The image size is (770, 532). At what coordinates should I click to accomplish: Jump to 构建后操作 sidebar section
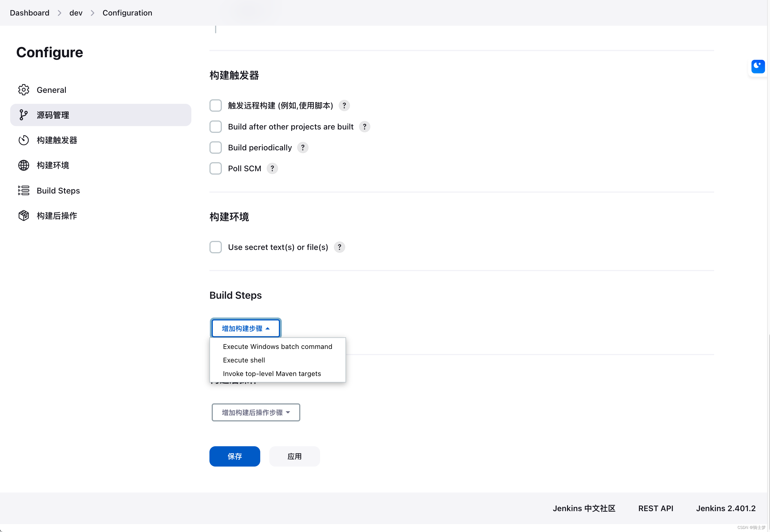coord(101,216)
